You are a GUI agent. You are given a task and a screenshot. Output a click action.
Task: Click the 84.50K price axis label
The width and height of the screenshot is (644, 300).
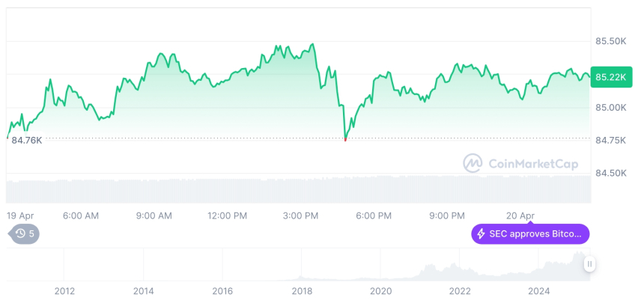pos(610,173)
